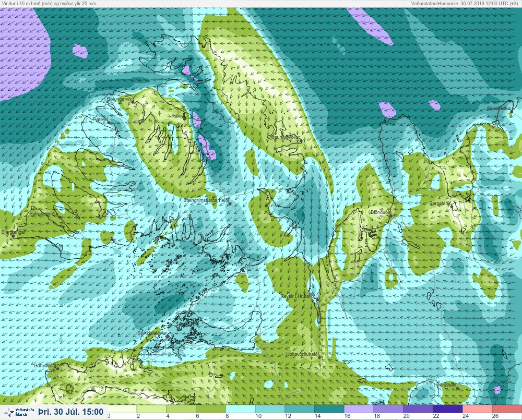Select the Stykkishólmur station label
522x420 pixels.
[152, 333]
